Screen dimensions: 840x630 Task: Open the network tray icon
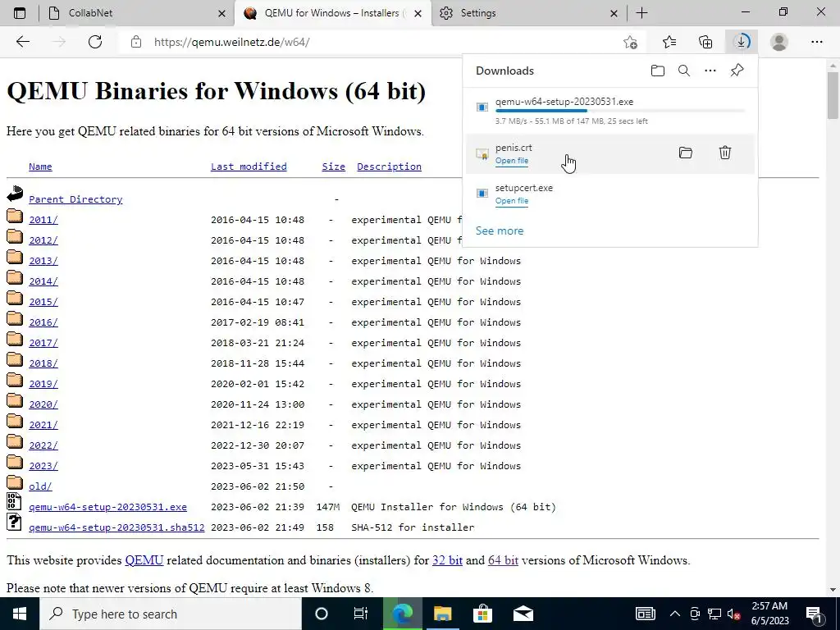714,614
